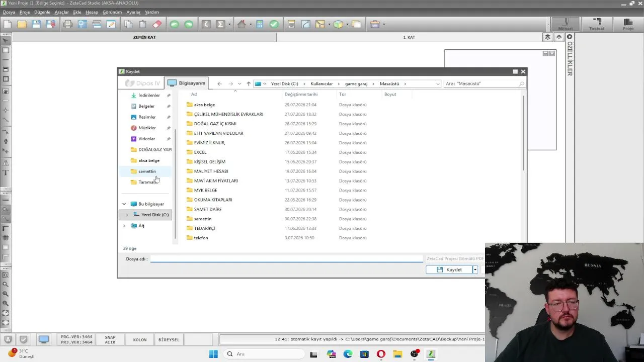This screenshot has width=644, height=362.
Task: Toggle SNAP AÇIK in the status bar
Action: (x=110, y=340)
